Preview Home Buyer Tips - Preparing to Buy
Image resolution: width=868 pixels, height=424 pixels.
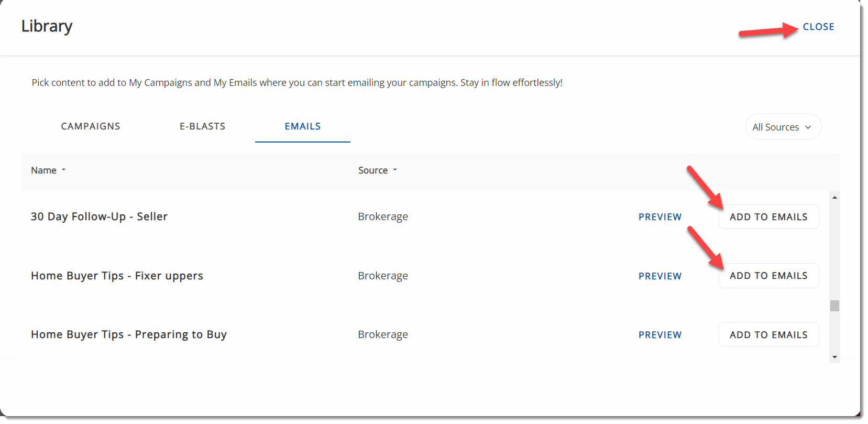pos(660,335)
